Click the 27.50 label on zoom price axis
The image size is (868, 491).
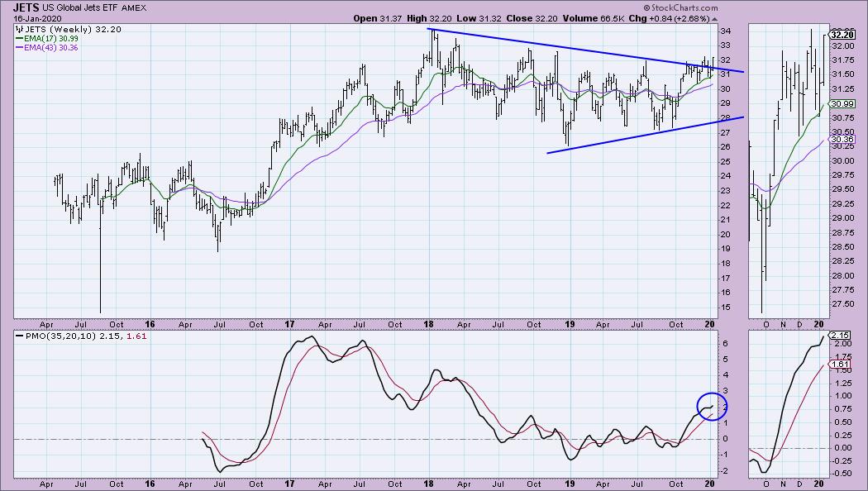[842, 304]
